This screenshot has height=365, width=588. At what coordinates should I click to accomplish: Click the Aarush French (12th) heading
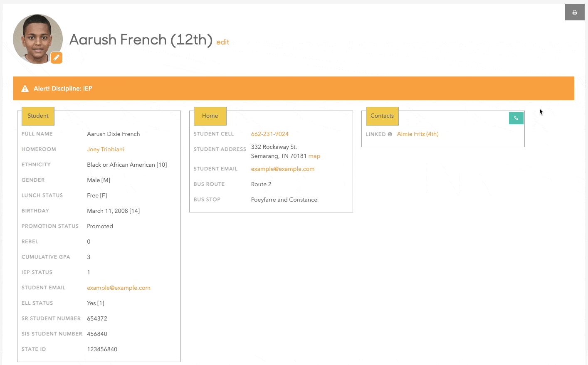point(141,40)
